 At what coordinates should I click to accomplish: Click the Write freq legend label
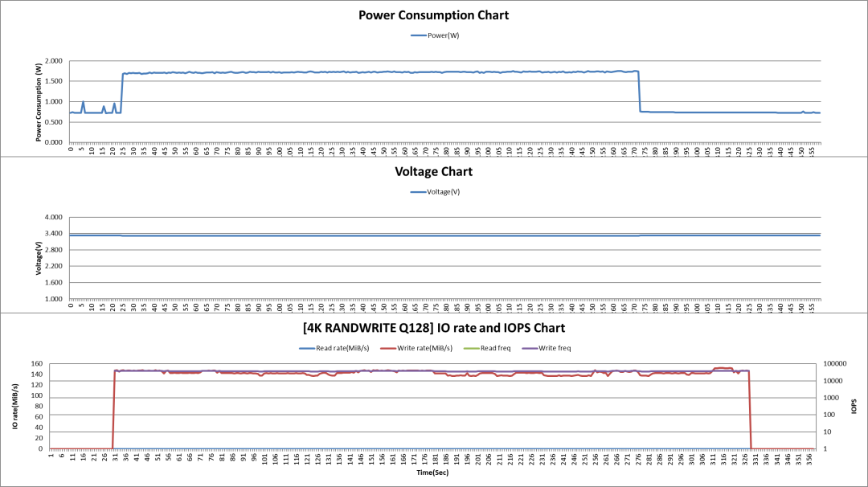coord(555,348)
